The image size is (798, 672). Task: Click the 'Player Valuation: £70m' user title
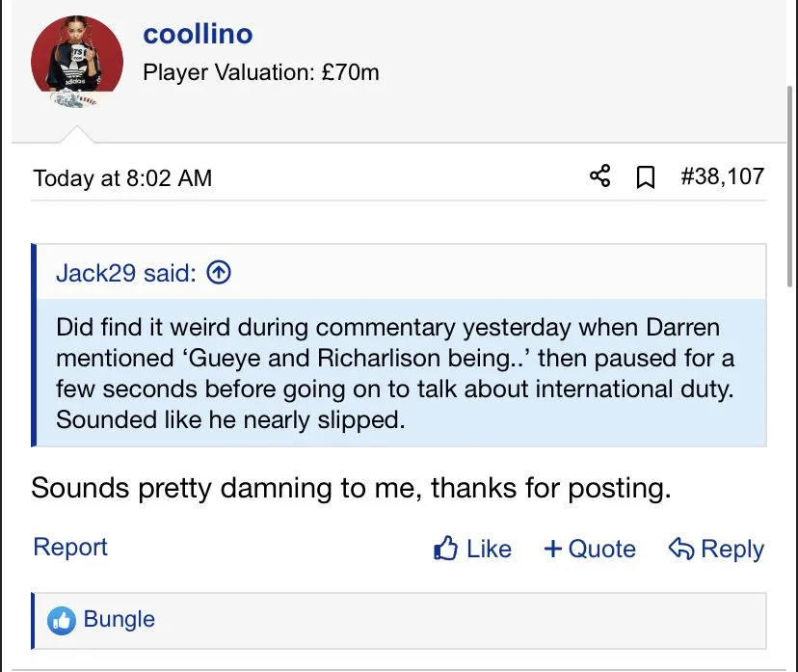[261, 72]
